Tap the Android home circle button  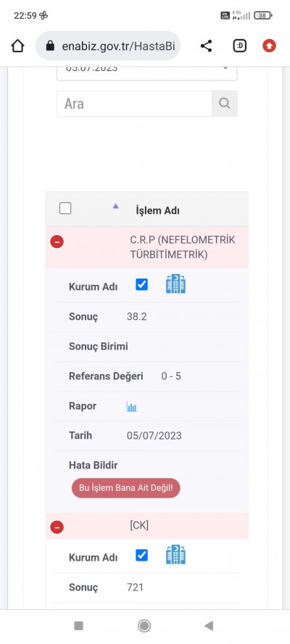tap(144, 626)
